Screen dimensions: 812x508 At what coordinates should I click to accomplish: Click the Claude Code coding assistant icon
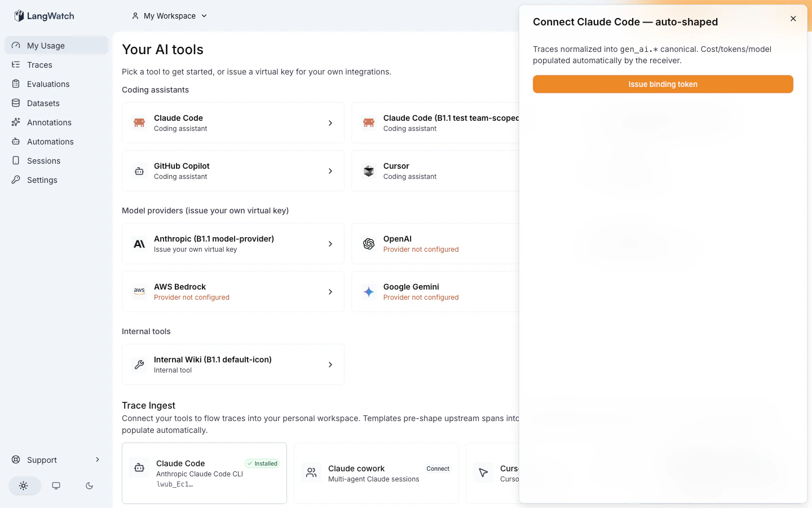point(139,122)
